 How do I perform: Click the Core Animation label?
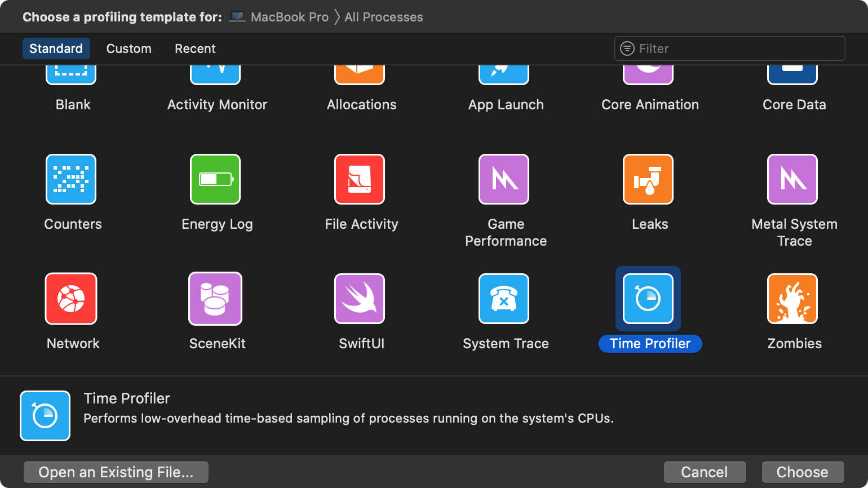(x=650, y=105)
